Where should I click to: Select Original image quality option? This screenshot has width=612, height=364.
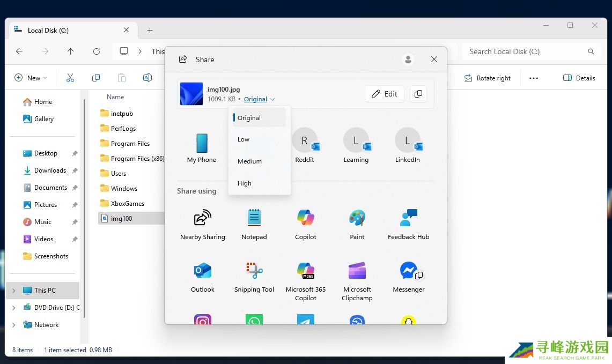[259, 117]
